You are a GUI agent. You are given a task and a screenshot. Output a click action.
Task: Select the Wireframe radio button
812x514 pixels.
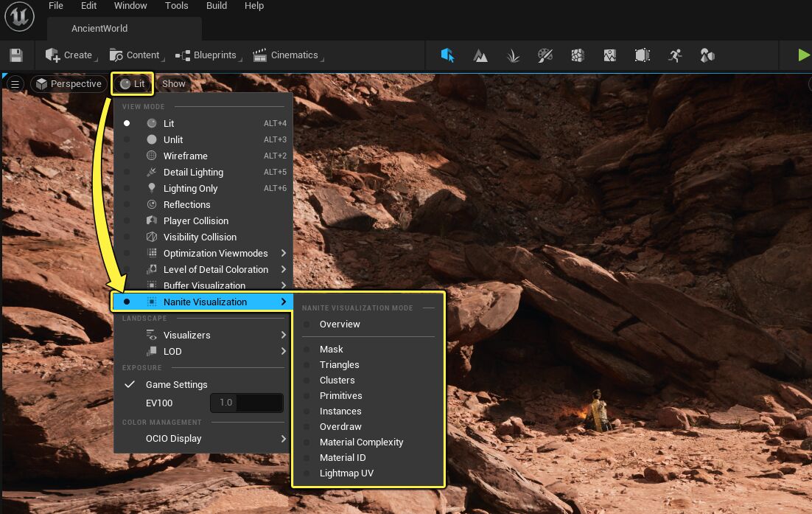(x=127, y=156)
